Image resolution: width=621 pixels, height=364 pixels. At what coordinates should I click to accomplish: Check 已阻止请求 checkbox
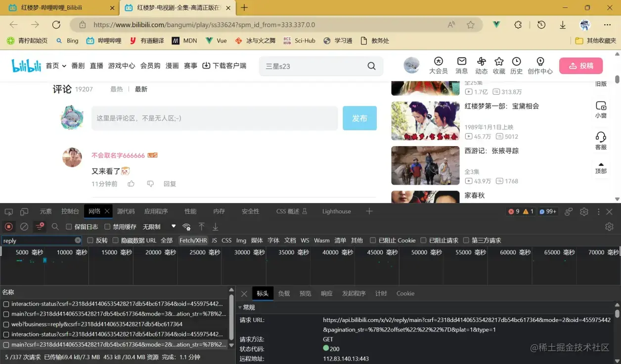tap(423, 241)
